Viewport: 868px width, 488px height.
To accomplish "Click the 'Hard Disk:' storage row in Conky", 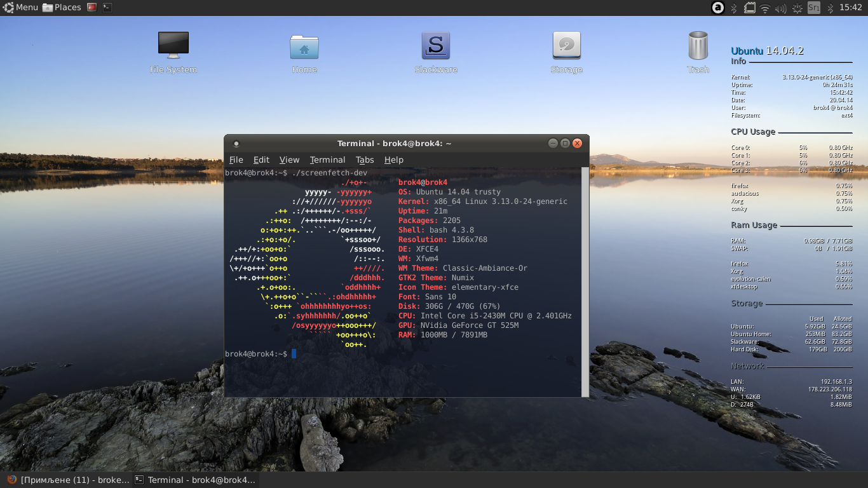I will [x=792, y=349].
